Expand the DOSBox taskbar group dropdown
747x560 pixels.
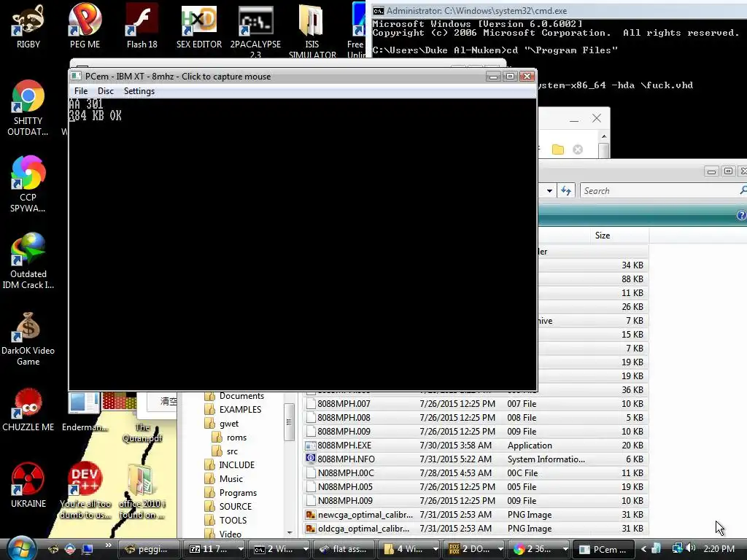point(500,549)
